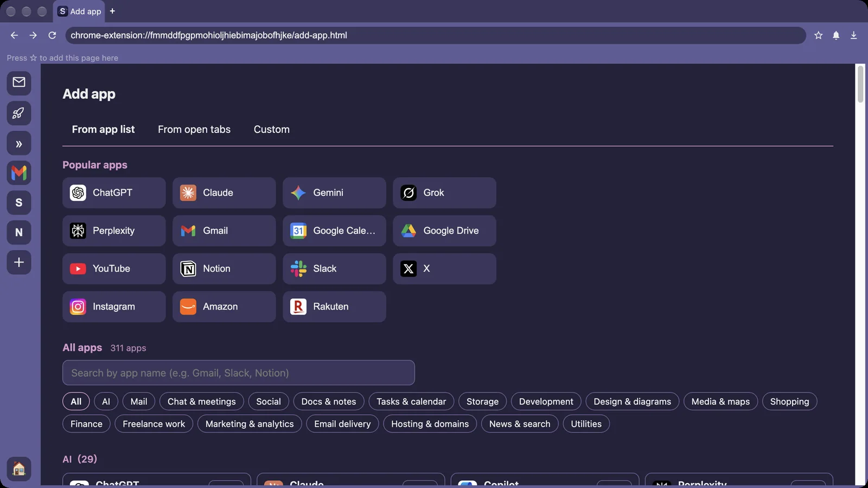Click the Add app browser tab
Image resolution: width=868 pixels, height=488 pixels.
79,11
